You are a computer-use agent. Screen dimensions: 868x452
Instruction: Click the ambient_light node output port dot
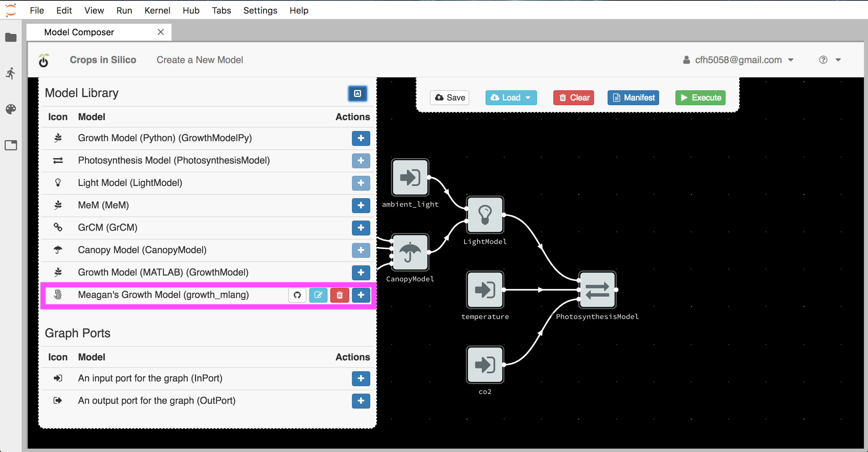429,177
